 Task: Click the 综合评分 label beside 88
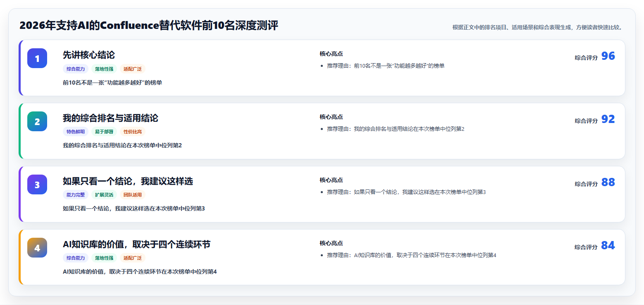586,184
